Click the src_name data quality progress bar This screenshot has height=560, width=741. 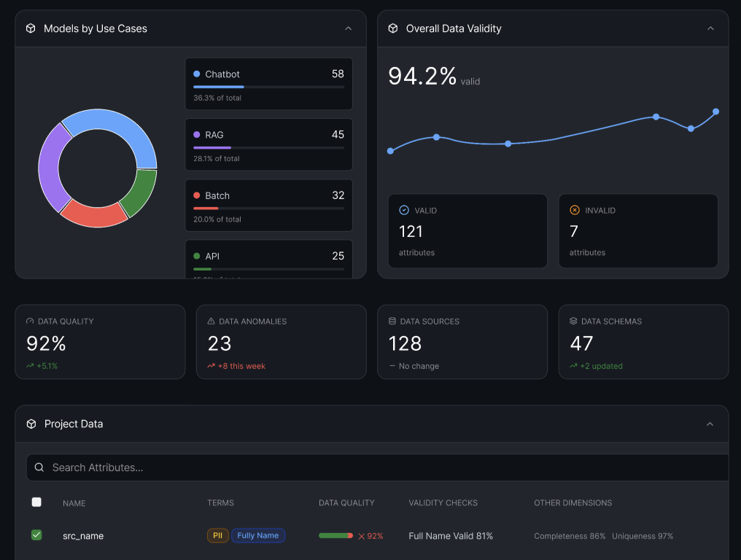click(x=335, y=535)
